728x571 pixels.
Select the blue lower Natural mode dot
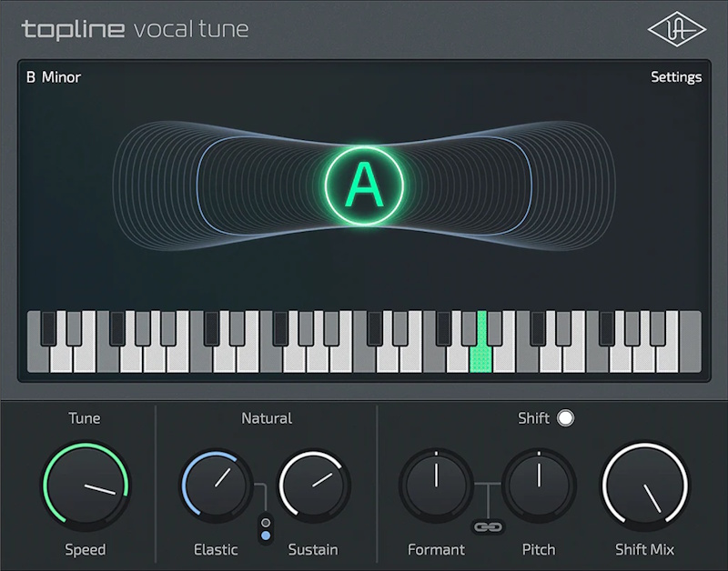[x=266, y=536]
